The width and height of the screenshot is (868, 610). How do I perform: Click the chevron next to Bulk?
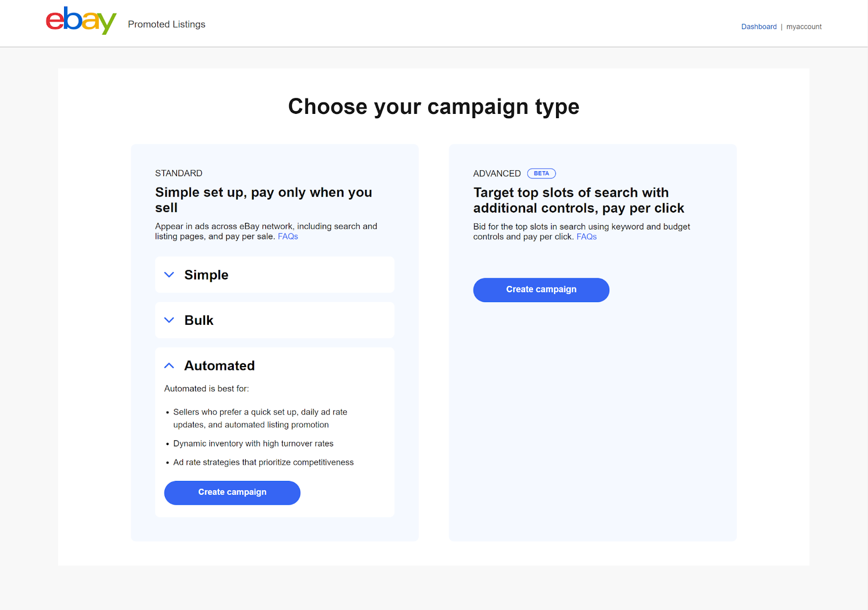[x=169, y=320]
